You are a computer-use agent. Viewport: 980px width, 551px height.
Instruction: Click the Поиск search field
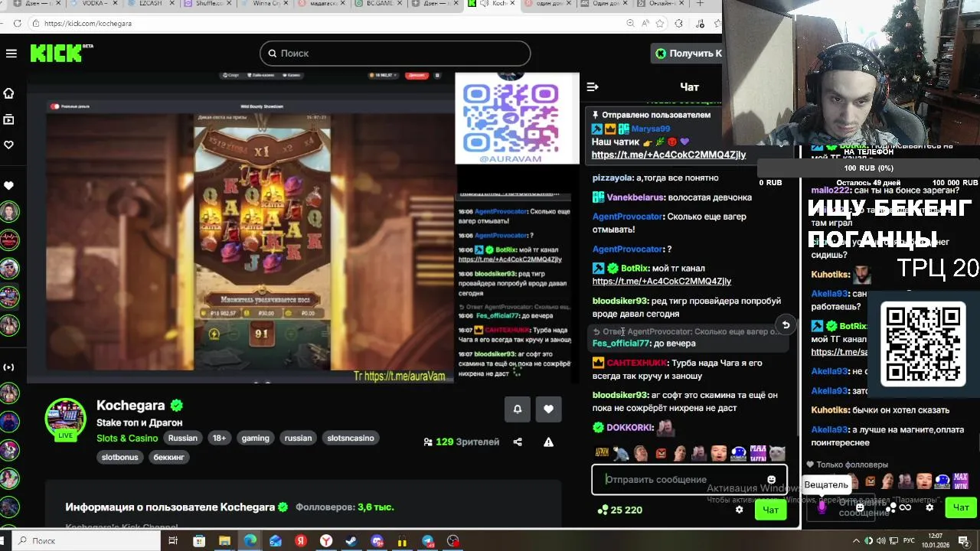[395, 53]
